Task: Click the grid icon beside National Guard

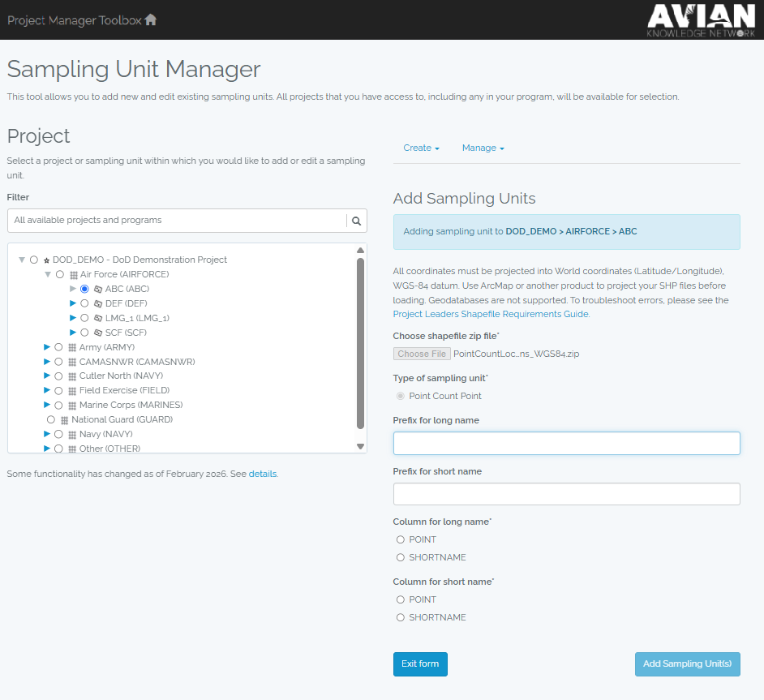Action: (x=64, y=420)
